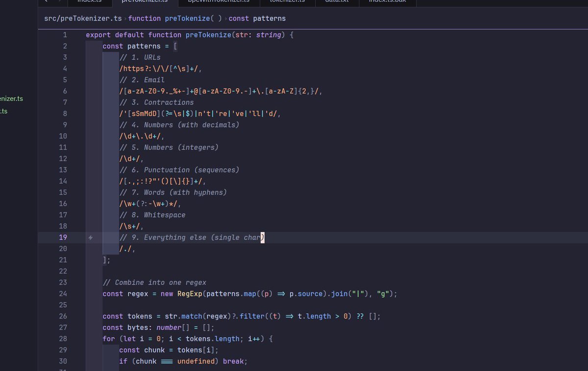The width and height of the screenshot is (588, 371).
Task: Click 't.length > 0' in the filter callback
Action: (322, 317)
